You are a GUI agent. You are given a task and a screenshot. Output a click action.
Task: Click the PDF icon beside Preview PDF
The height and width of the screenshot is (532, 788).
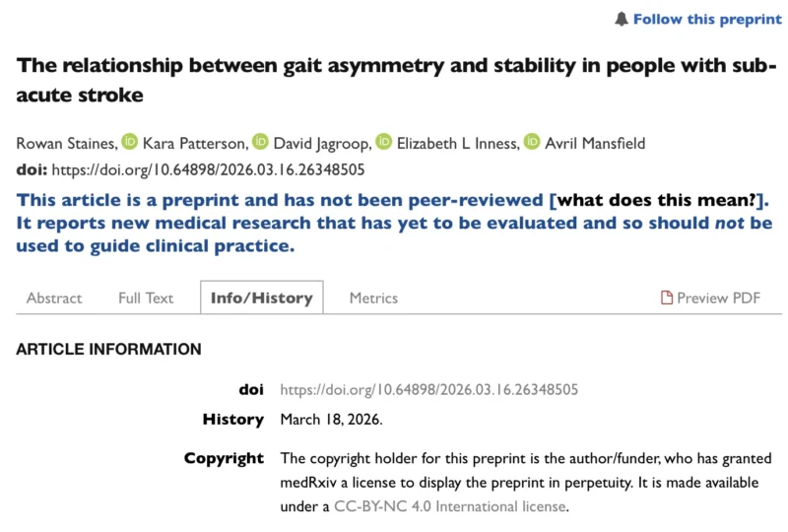coord(667,298)
